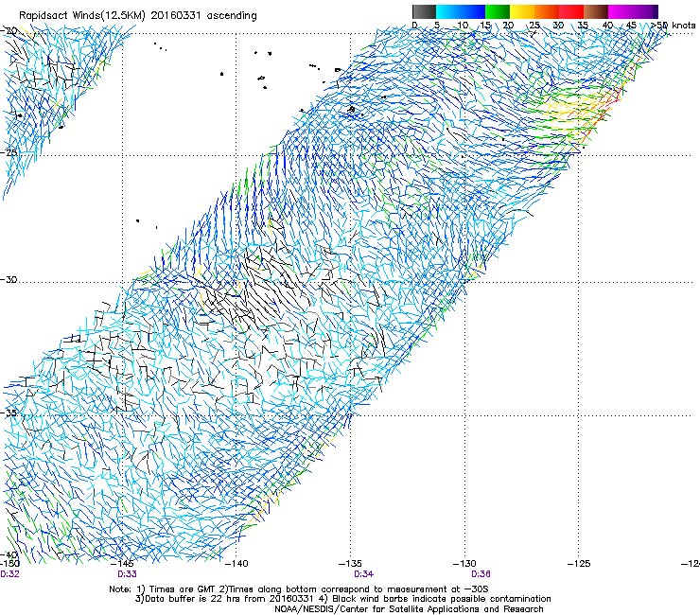Click the purple '0:32' time label

coord(9,574)
